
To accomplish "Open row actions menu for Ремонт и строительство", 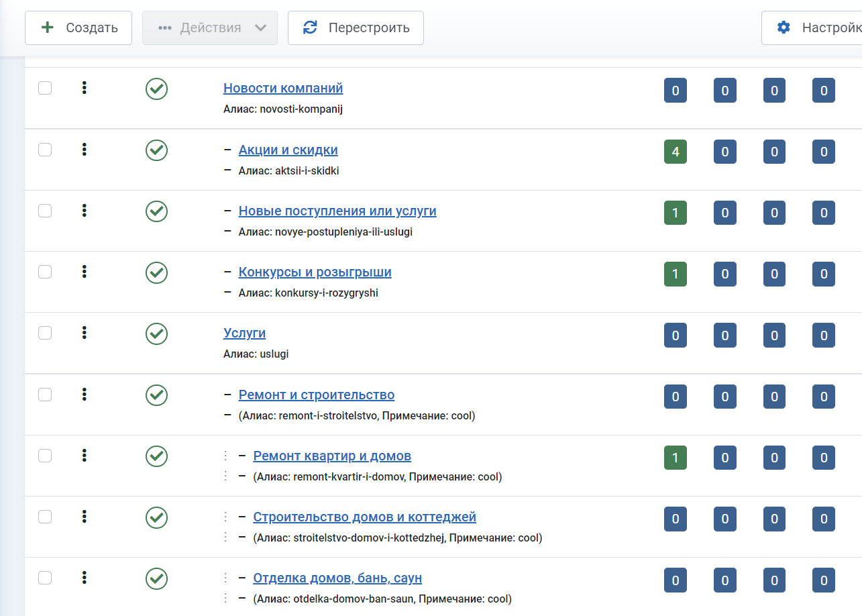I will [x=85, y=395].
